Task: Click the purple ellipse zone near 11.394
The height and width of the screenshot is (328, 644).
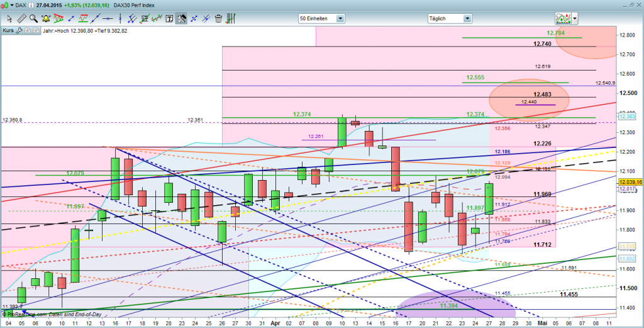Action: 457,303
